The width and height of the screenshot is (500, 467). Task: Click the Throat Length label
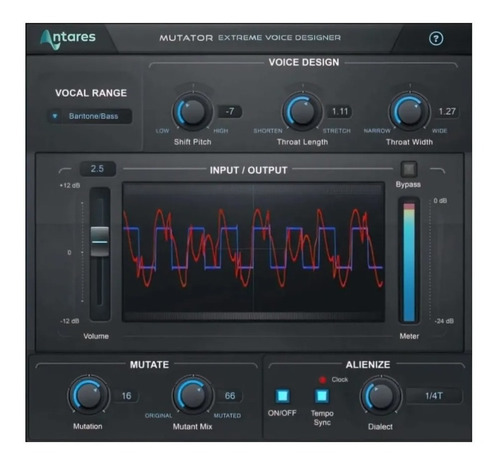coord(302,142)
